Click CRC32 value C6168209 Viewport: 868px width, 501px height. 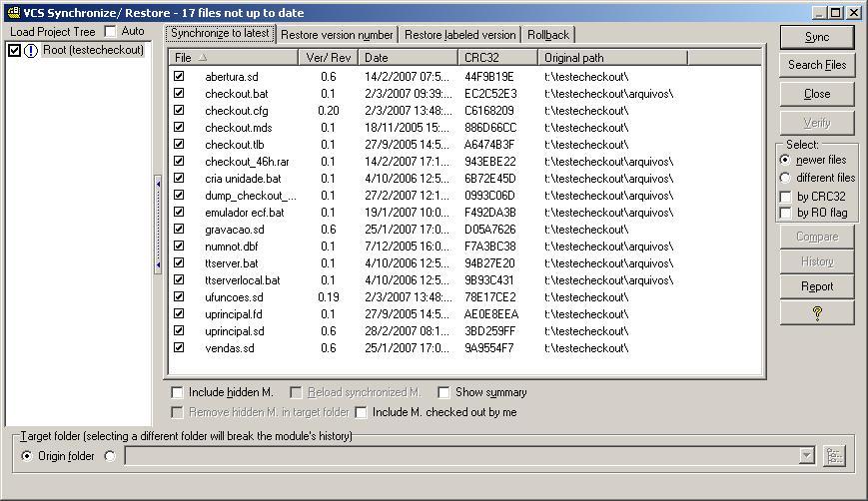488,110
